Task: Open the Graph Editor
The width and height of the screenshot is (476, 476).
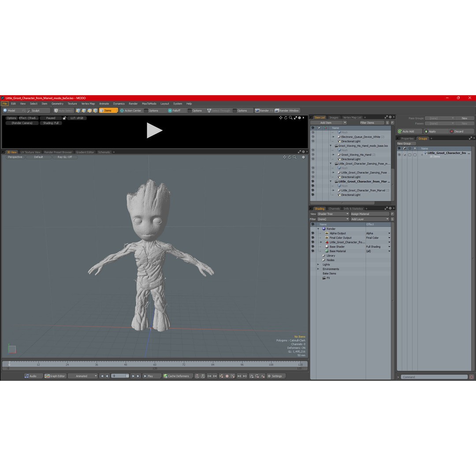Action: 55,376
